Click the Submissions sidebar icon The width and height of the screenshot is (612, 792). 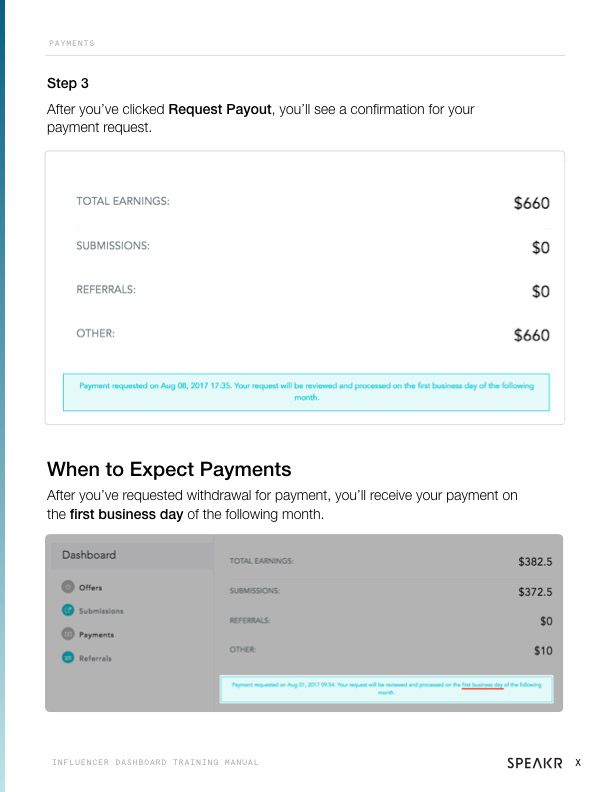pyautogui.click(x=68, y=610)
